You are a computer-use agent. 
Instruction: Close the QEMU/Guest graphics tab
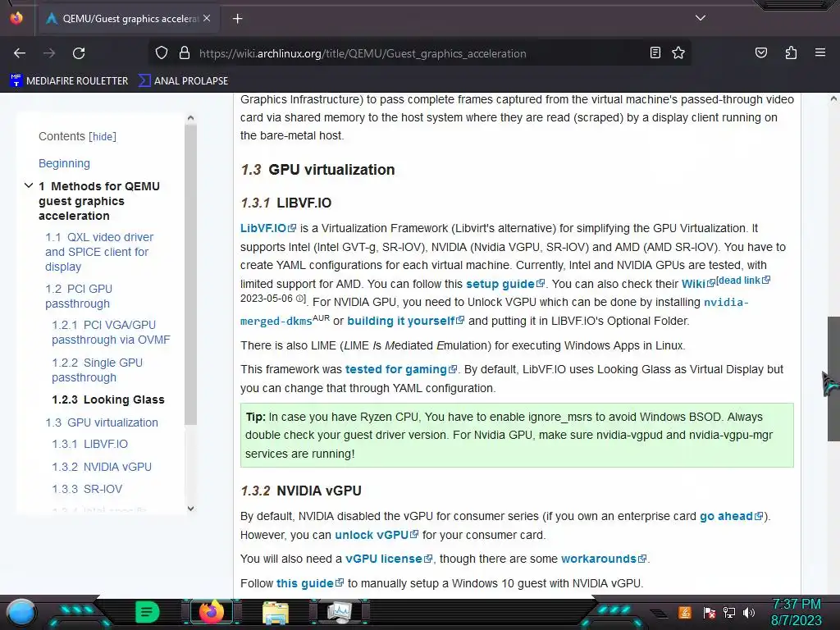[x=207, y=18]
